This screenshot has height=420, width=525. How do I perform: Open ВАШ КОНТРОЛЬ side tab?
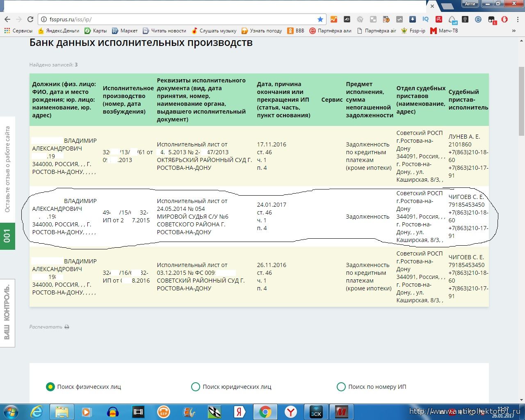[7, 313]
